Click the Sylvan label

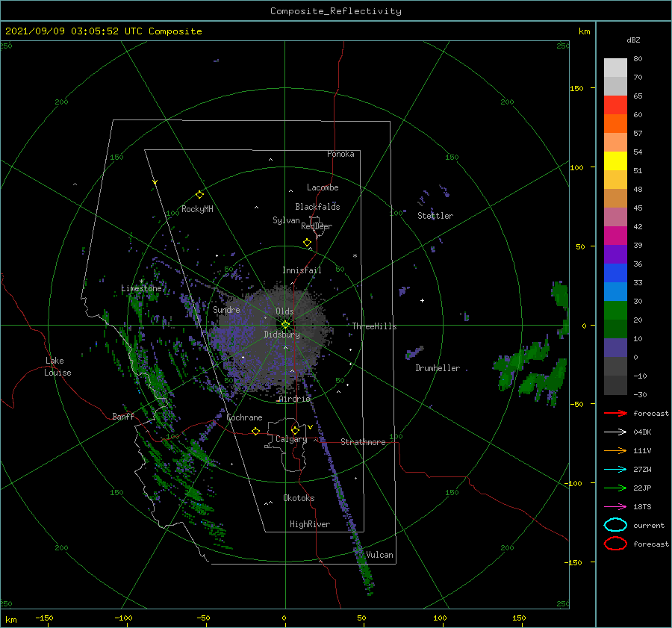coord(286,220)
